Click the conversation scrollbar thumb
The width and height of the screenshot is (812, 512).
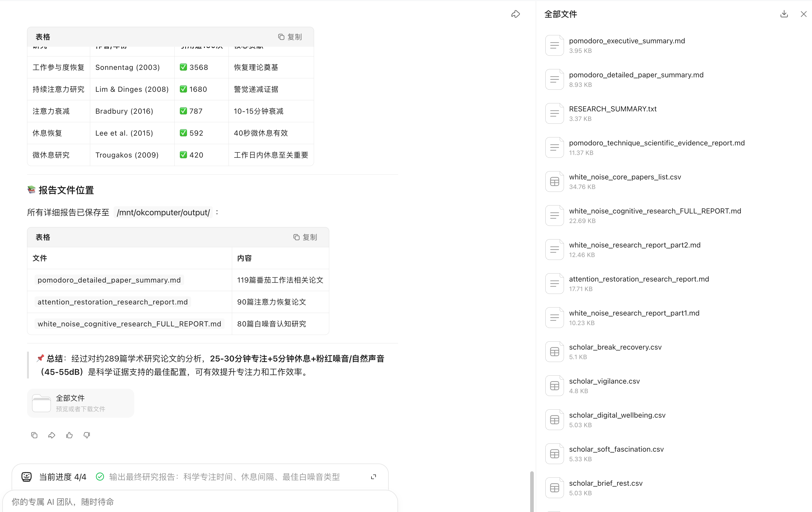point(532,491)
